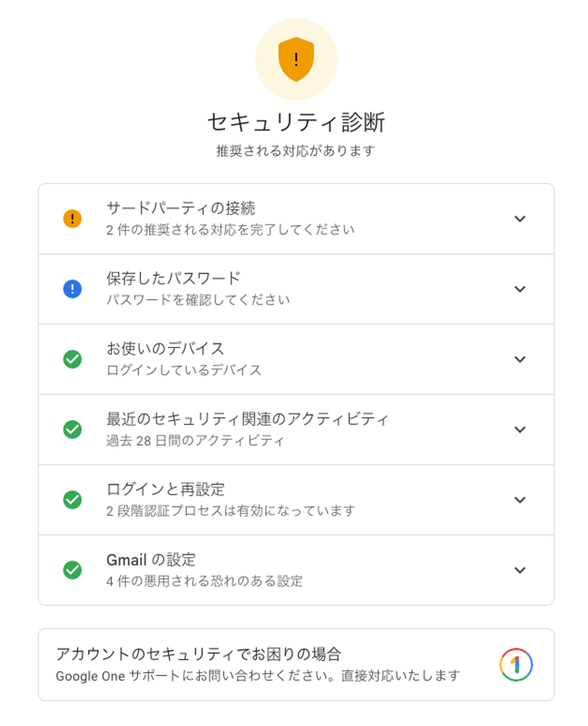Screen dimensions: 588x726
Task: Open the アカウントのセキュリティでお困りの場合 card
Action: [198, 654]
